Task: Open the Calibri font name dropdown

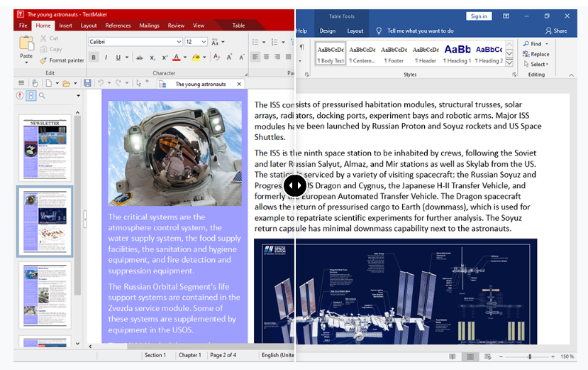Action: pos(179,42)
